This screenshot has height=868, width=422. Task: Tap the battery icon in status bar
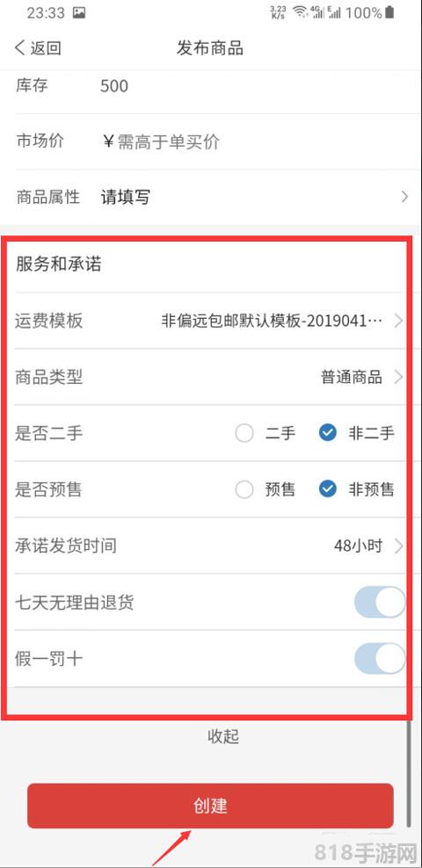click(389, 12)
